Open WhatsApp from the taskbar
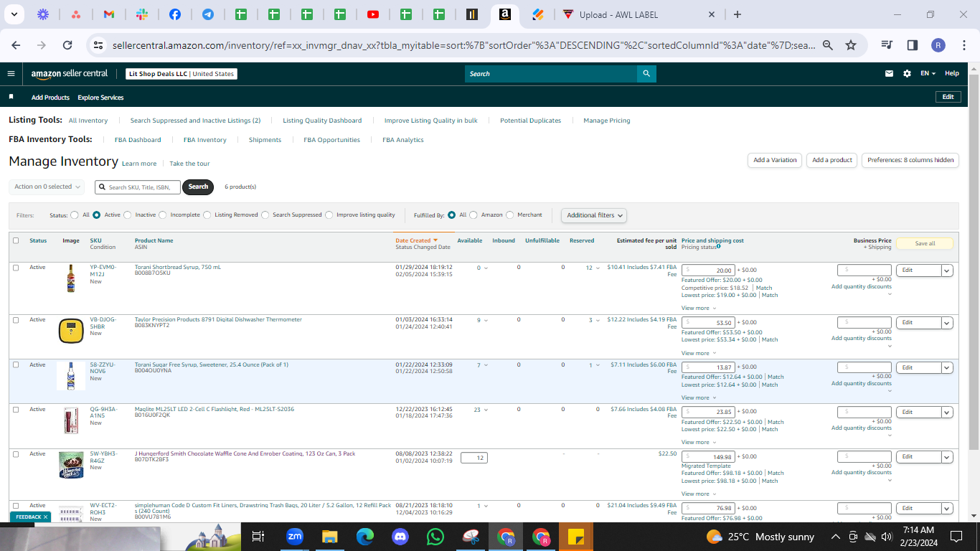The image size is (980, 551). [435, 536]
